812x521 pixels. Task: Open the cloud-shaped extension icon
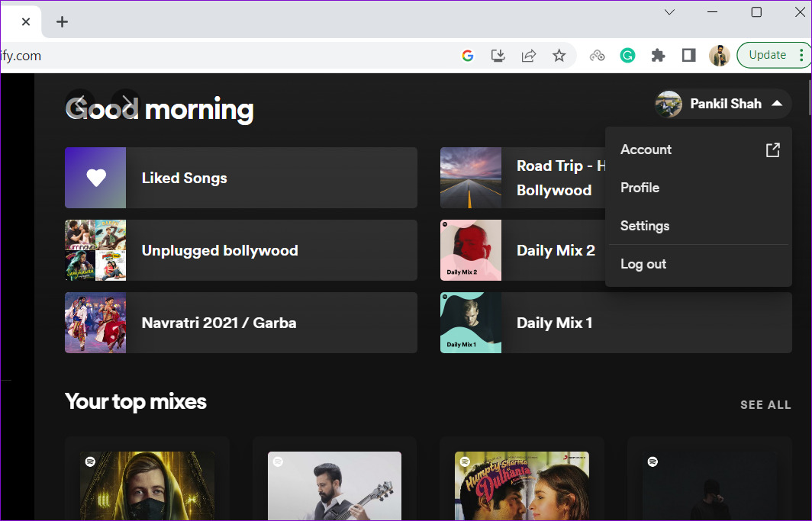point(597,56)
